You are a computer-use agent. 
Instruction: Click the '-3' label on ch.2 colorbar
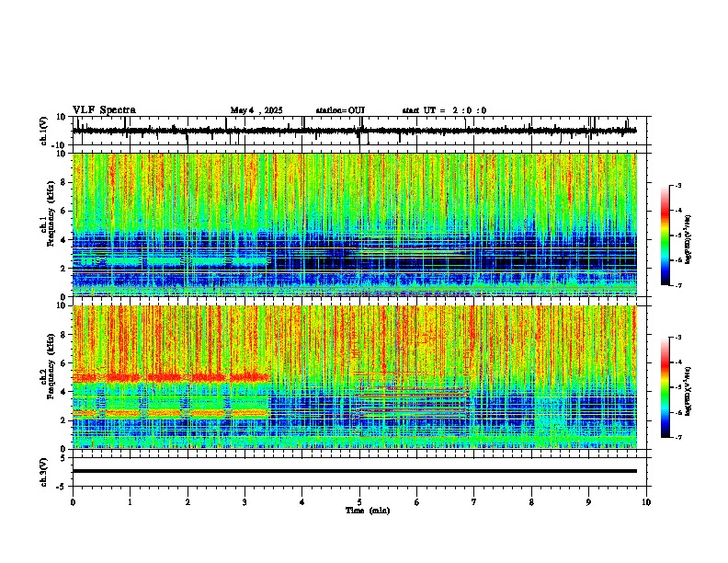click(677, 338)
